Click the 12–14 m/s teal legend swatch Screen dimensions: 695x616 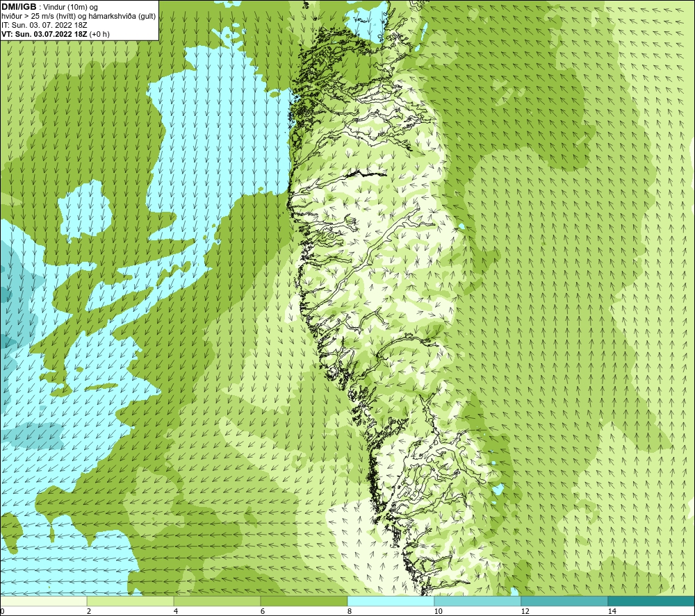point(564,601)
